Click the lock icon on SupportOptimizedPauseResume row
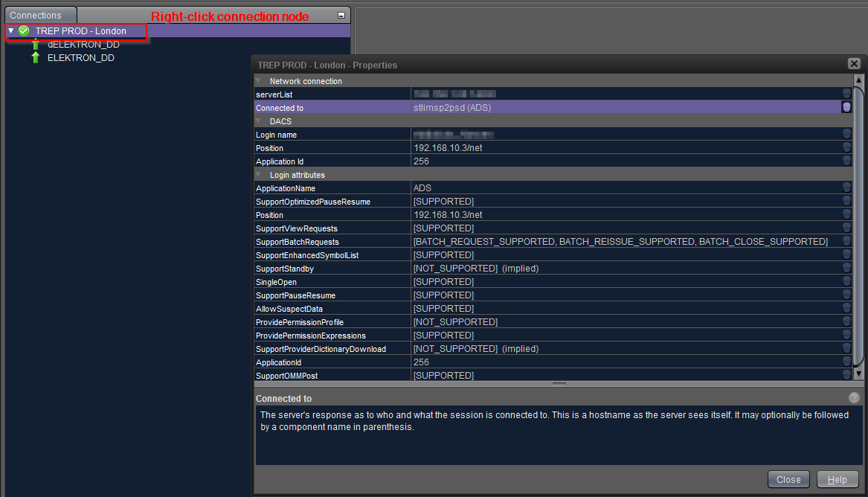The width and height of the screenshot is (868, 497). [x=846, y=201]
